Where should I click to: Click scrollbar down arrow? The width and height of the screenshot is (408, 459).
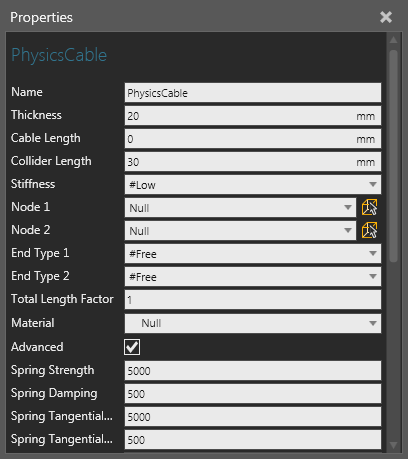click(x=393, y=445)
